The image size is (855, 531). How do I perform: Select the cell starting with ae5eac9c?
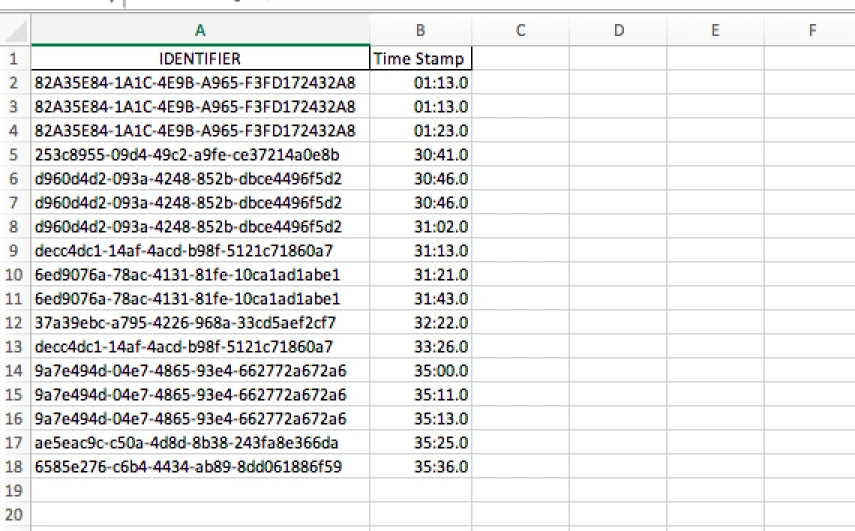coord(199,442)
